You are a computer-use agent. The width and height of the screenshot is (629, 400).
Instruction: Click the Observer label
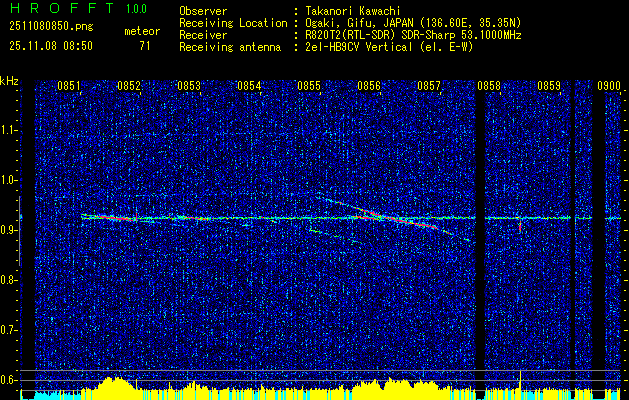coord(203,11)
